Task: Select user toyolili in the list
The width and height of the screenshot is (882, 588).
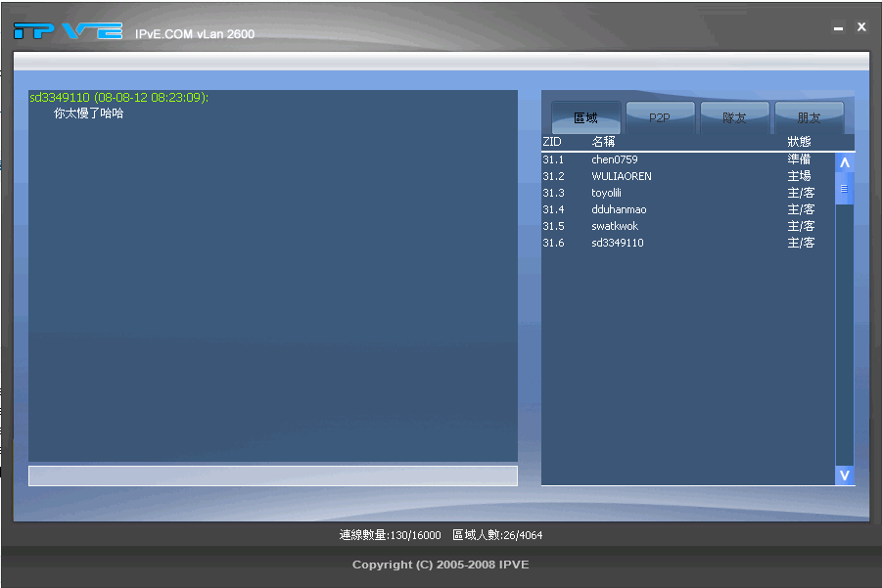Action: (607, 193)
